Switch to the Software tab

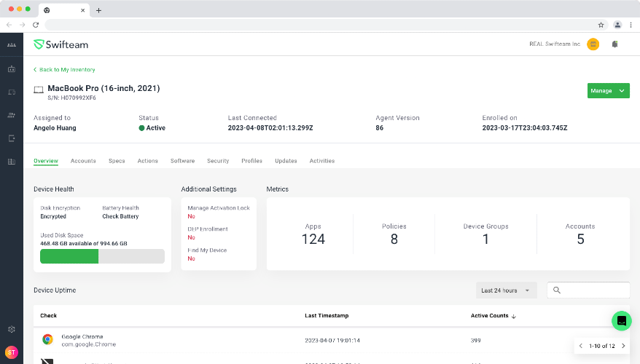tap(182, 161)
